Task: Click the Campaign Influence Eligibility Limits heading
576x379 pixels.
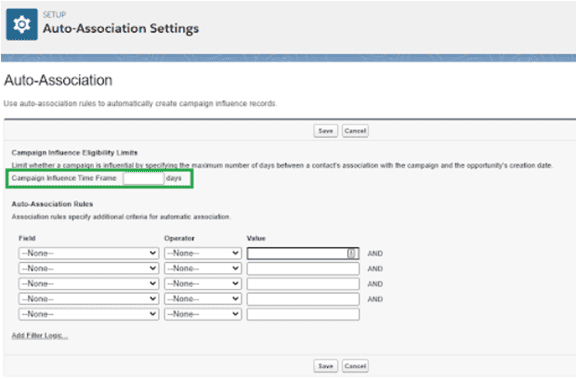Action: (x=75, y=153)
